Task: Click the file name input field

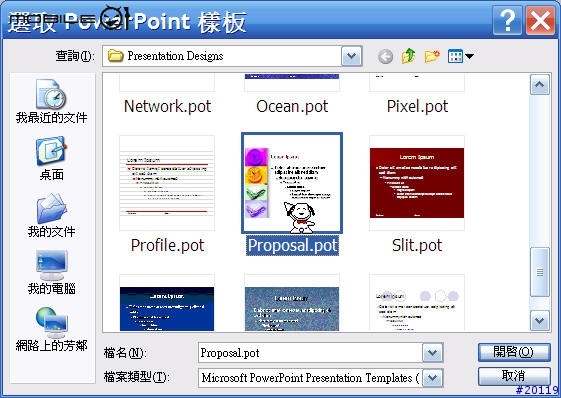Action: pos(310,353)
